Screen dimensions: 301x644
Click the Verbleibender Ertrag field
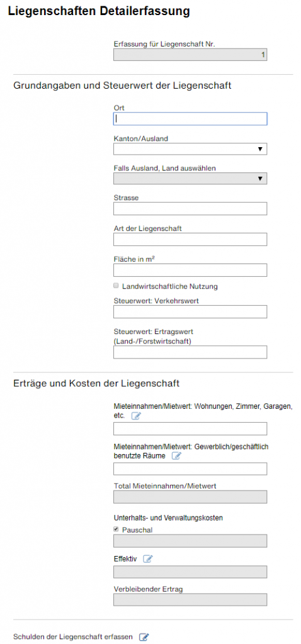[190, 599]
